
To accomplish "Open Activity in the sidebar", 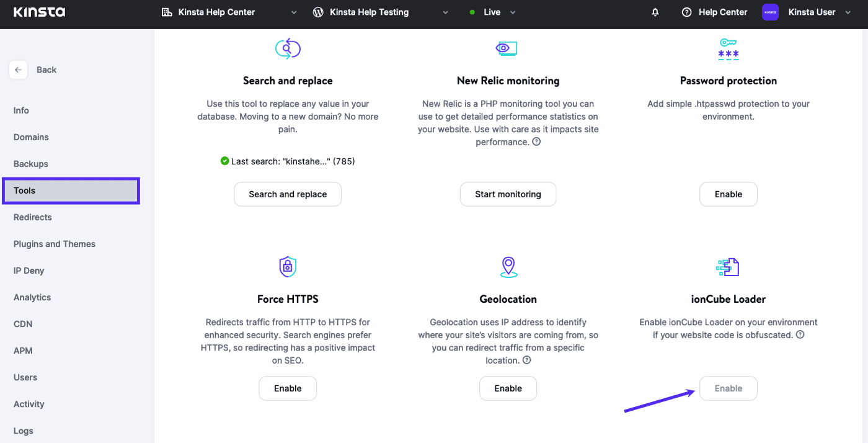I will pyautogui.click(x=29, y=404).
